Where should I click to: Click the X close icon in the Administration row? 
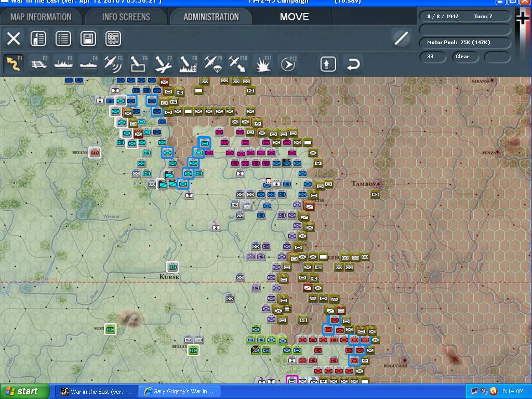[x=14, y=38]
